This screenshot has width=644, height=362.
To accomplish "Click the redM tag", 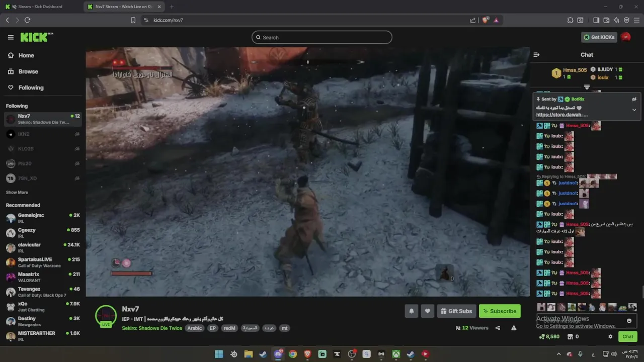I will 229,328.
